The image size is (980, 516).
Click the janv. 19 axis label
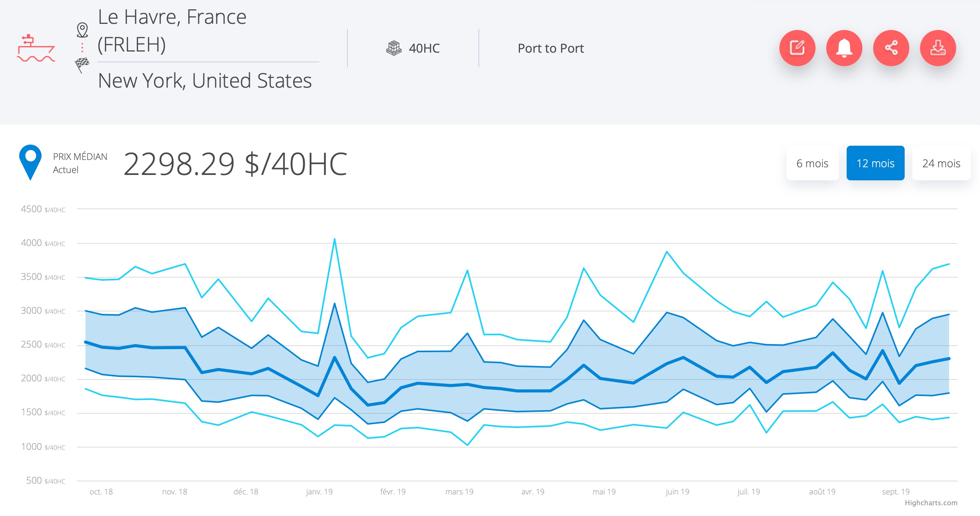click(319, 491)
